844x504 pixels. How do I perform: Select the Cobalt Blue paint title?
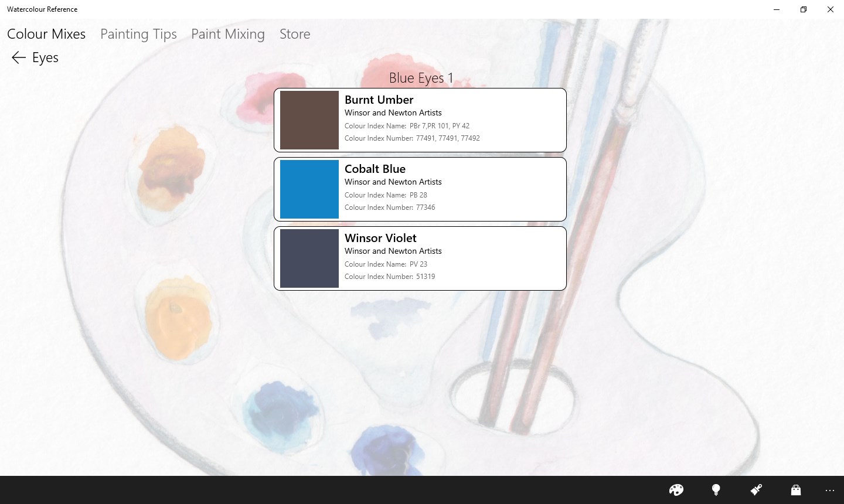tap(375, 169)
